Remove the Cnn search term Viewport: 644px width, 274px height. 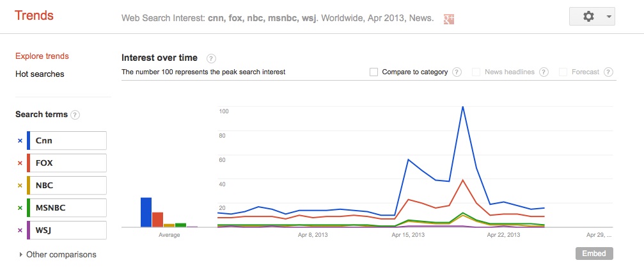[20, 141]
